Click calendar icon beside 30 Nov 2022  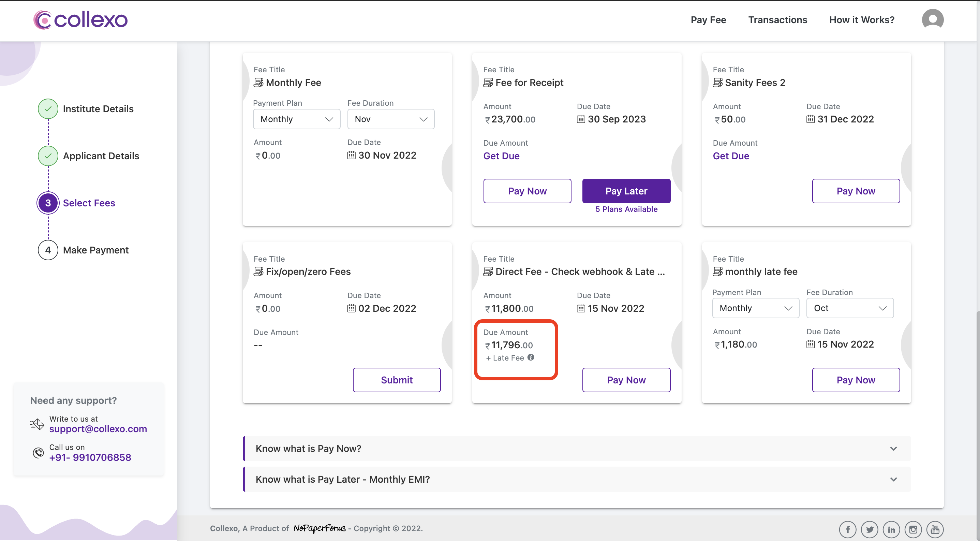(352, 155)
